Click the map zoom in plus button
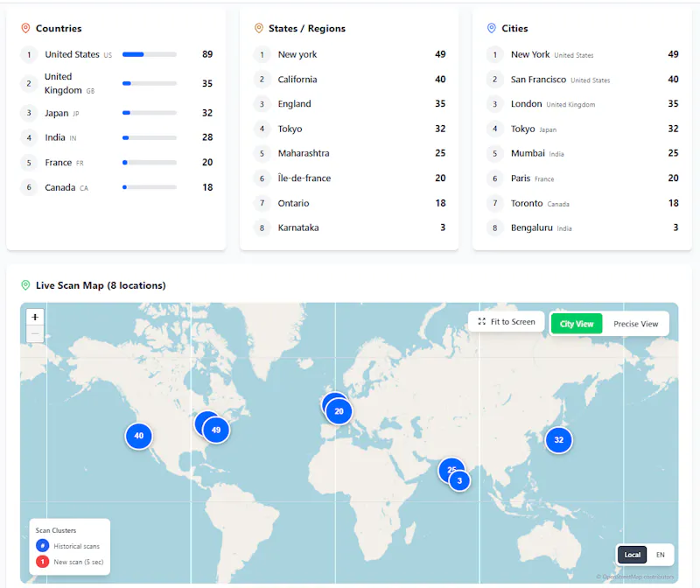The image size is (700, 588). (35, 317)
